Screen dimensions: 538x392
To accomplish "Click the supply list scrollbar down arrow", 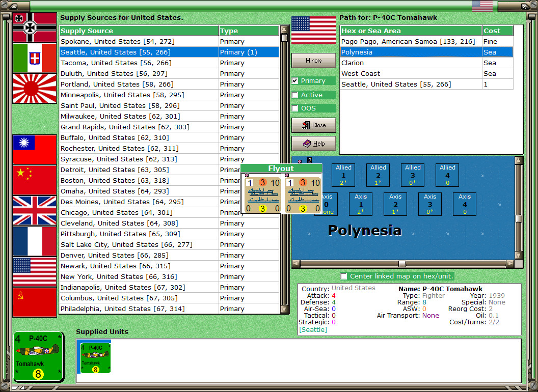I will pyautogui.click(x=284, y=310).
